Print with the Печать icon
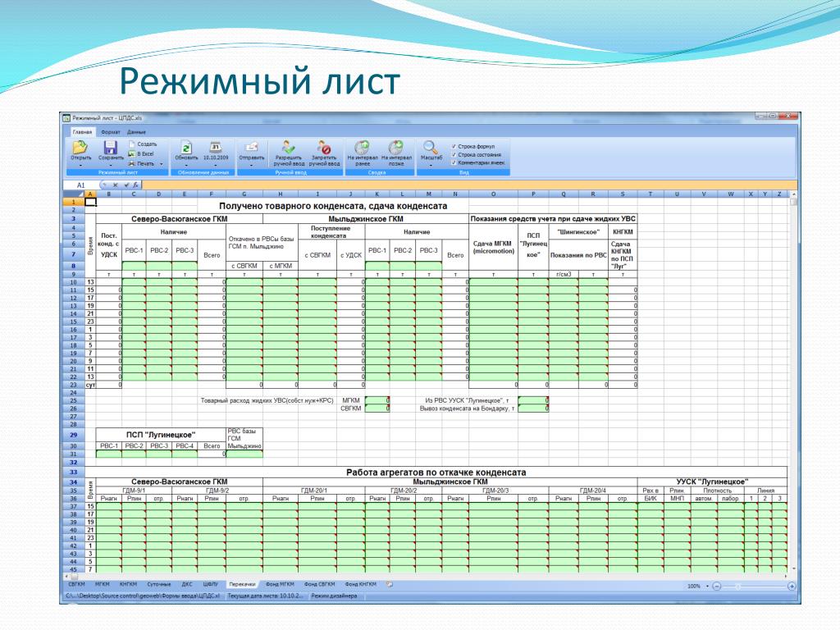 (132, 163)
